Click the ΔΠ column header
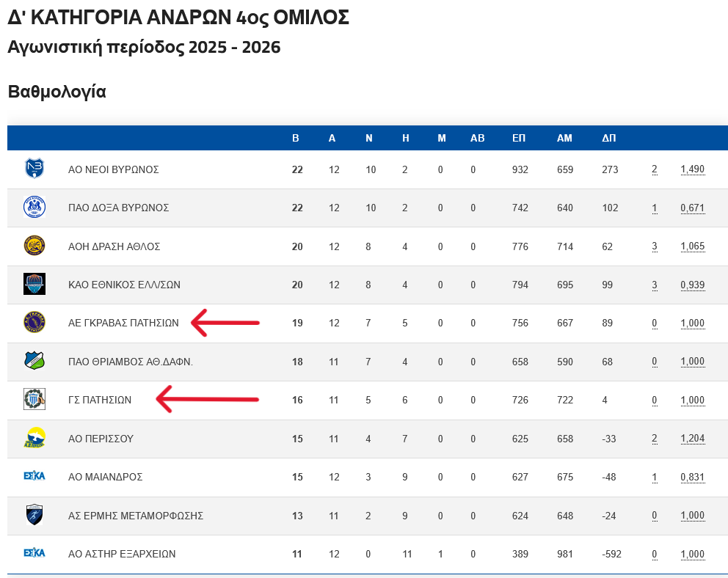The width and height of the screenshot is (728, 578). pyautogui.click(x=608, y=138)
